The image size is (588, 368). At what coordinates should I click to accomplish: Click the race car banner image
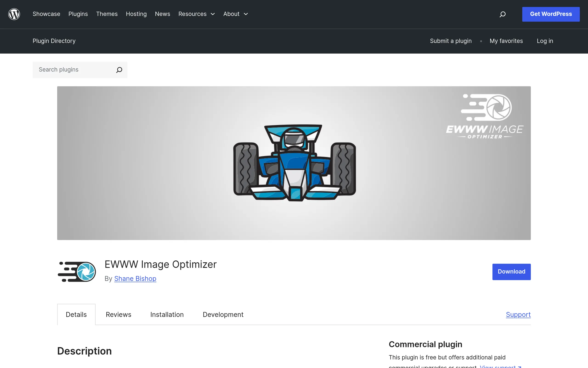click(294, 163)
